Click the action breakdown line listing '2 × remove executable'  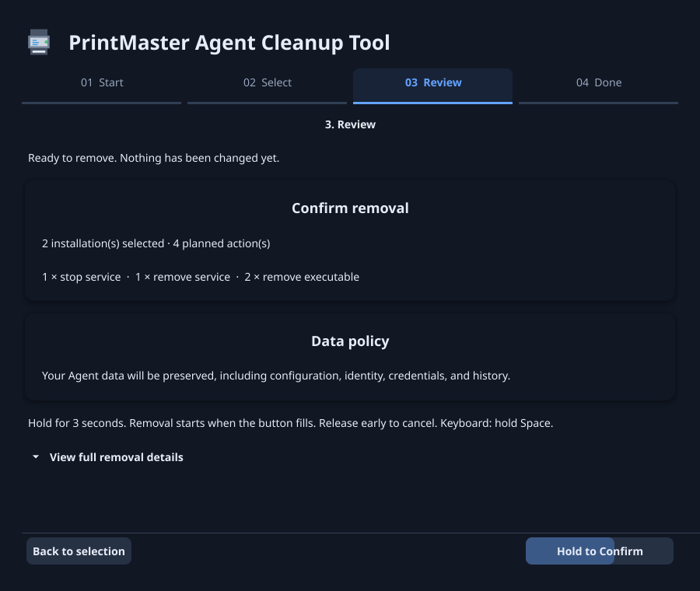point(201,277)
